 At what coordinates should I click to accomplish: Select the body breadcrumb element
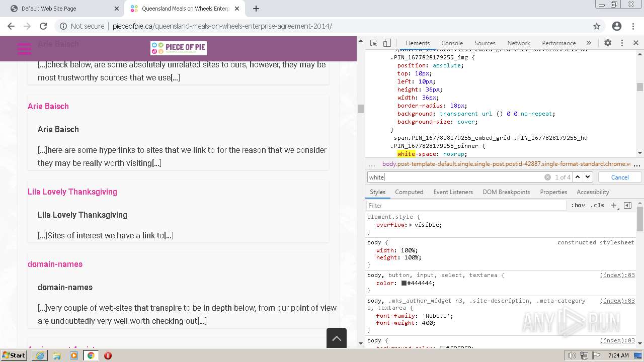pos(506,164)
